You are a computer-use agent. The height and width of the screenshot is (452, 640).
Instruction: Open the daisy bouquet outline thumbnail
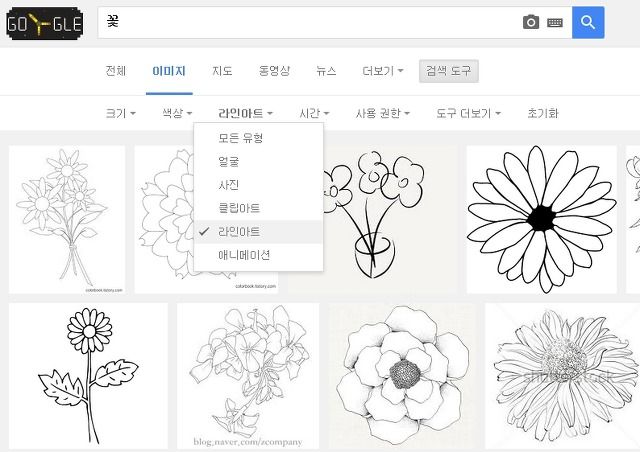(67, 219)
